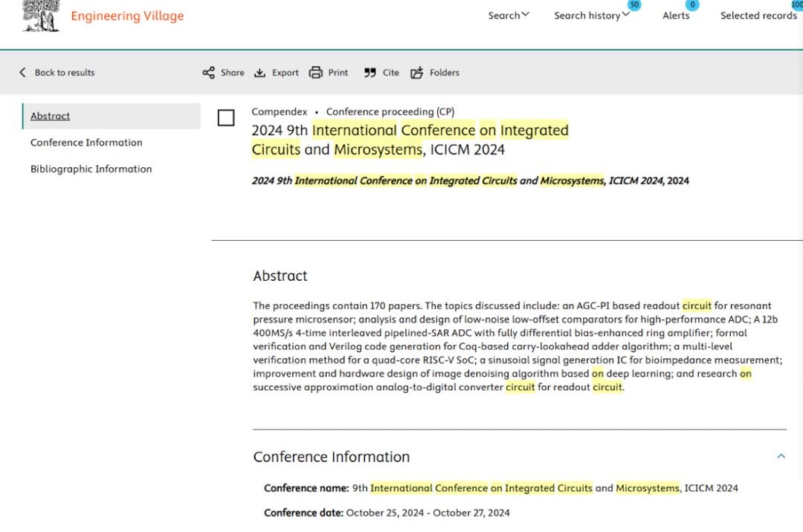Select Conference Information in left sidebar

pos(86,143)
